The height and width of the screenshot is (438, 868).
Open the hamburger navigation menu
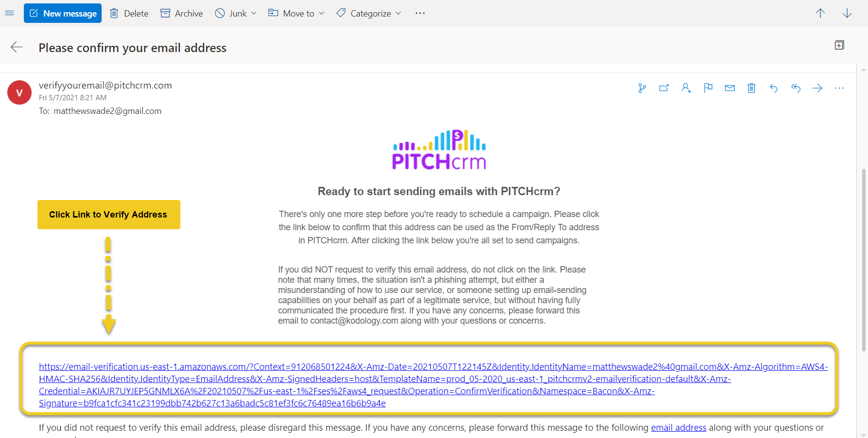coord(9,13)
